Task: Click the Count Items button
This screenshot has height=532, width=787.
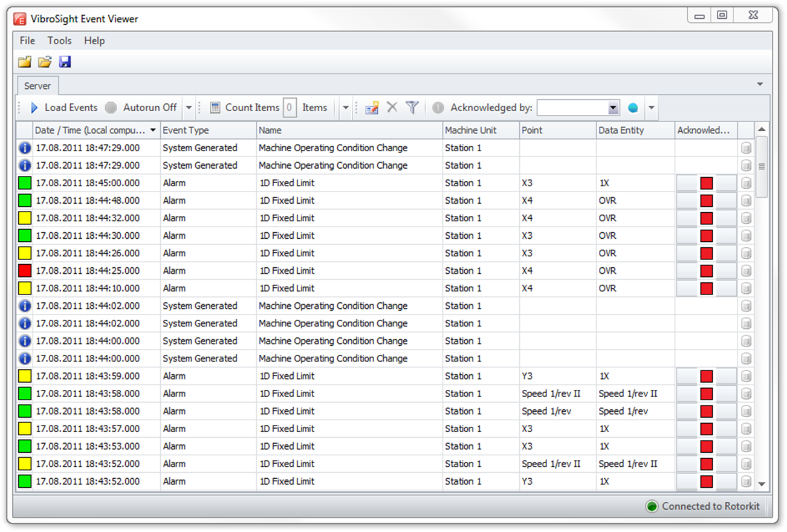Action: click(x=245, y=108)
